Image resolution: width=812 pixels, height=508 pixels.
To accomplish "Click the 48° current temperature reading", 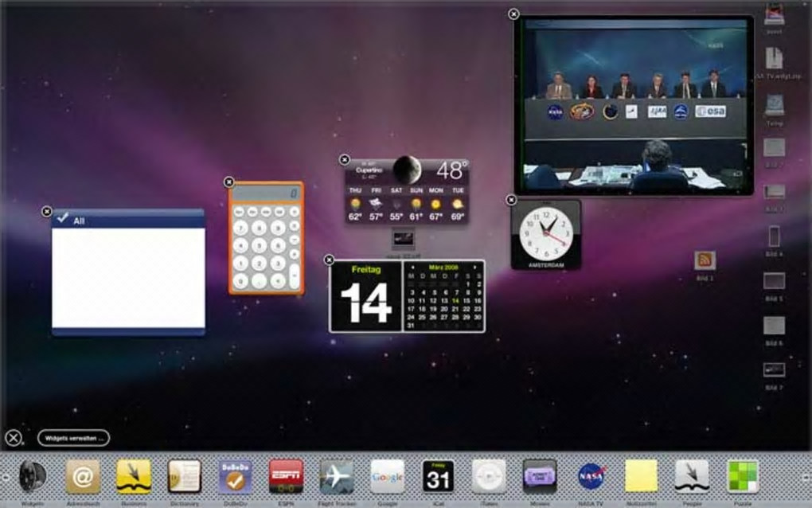I will point(452,170).
